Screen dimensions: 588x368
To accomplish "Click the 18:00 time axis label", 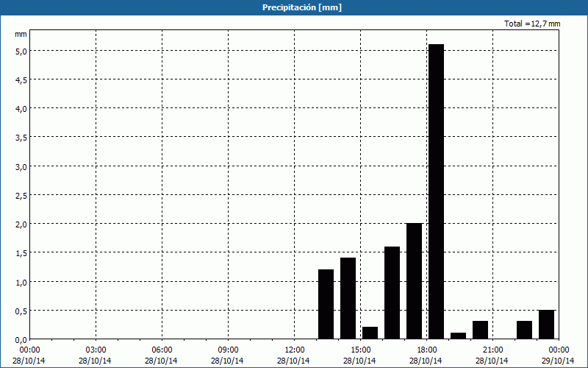I will click(x=426, y=350).
